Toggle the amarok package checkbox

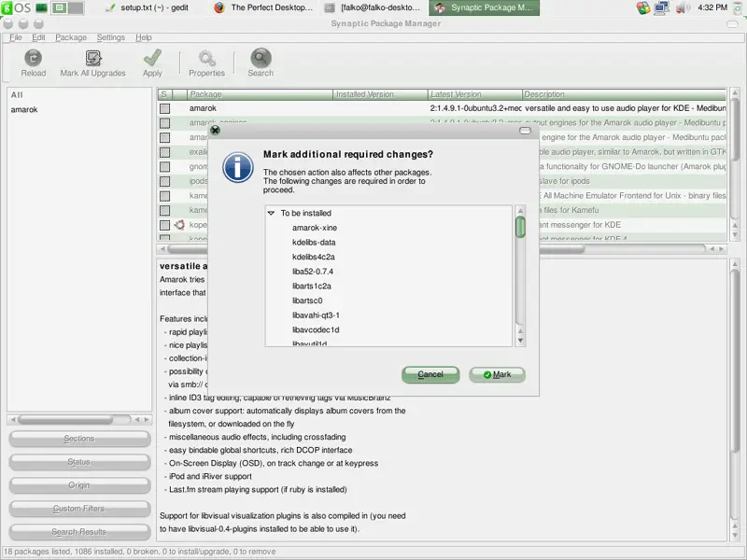pyautogui.click(x=164, y=108)
